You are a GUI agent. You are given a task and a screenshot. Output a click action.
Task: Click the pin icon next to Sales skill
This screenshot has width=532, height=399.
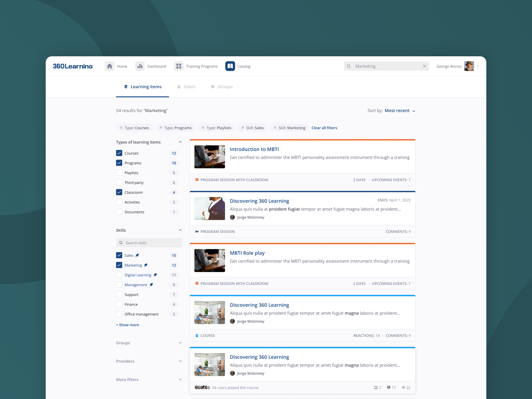(137, 255)
